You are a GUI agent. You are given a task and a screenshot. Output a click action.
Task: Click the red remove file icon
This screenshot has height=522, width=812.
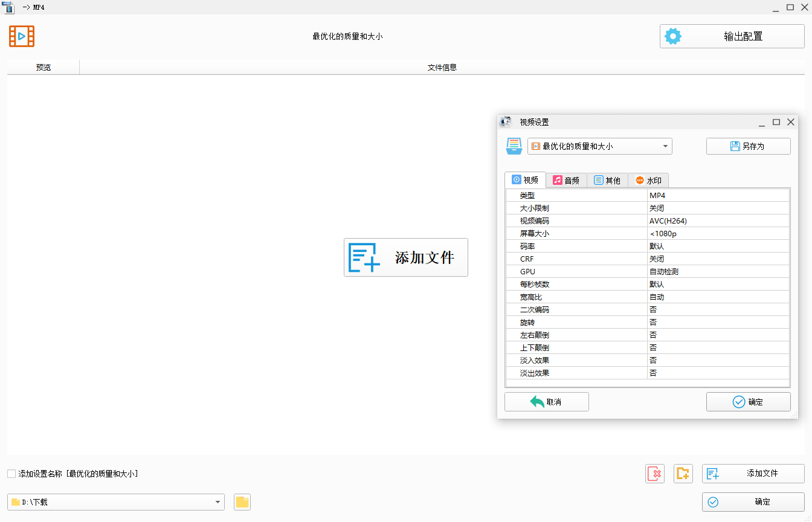tap(654, 474)
